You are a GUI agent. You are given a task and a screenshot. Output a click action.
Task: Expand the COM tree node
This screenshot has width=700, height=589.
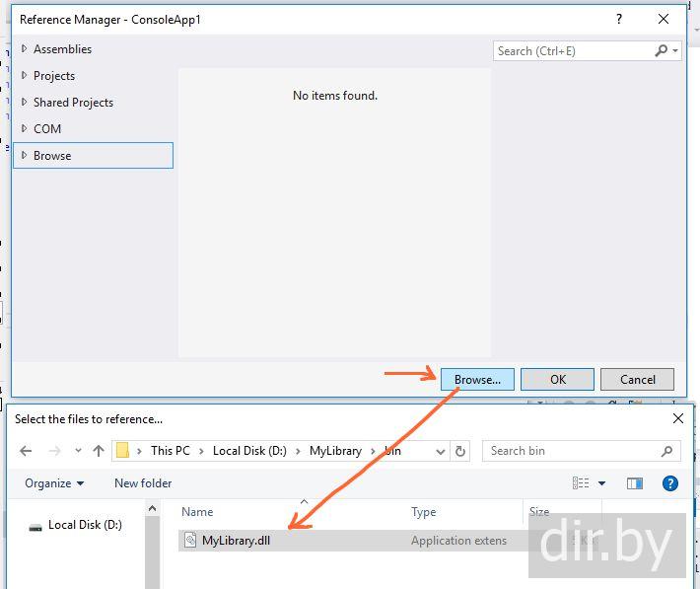(x=24, y=128)
